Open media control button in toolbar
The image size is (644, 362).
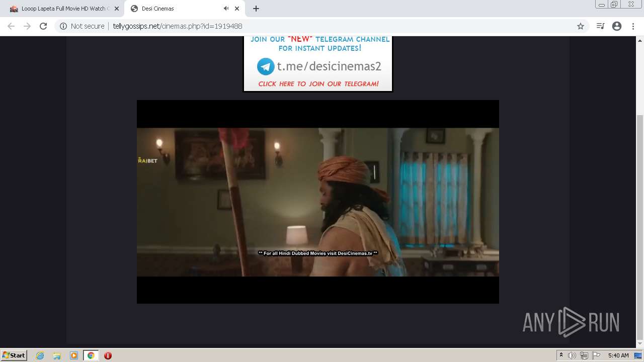click(x=600, y=26)
